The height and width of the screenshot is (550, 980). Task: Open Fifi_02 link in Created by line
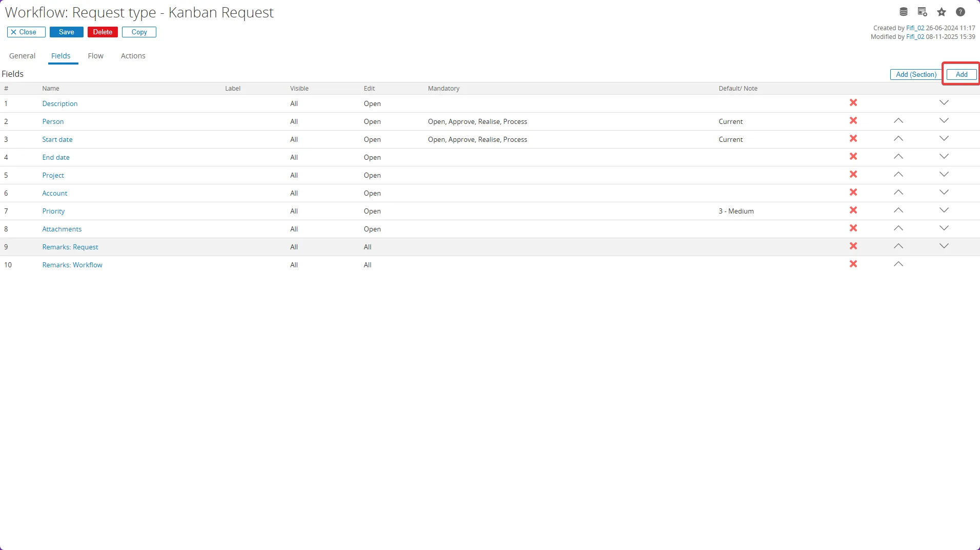point(915,28)
